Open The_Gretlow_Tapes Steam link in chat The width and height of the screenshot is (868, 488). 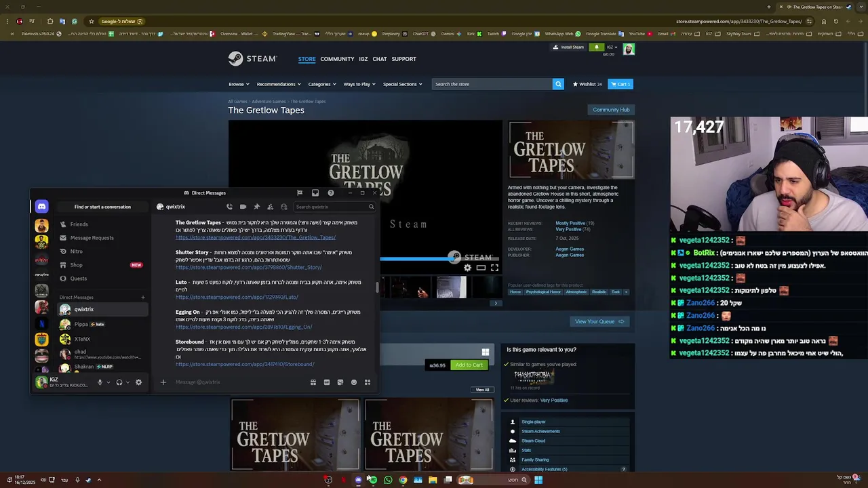pos(256,238)
